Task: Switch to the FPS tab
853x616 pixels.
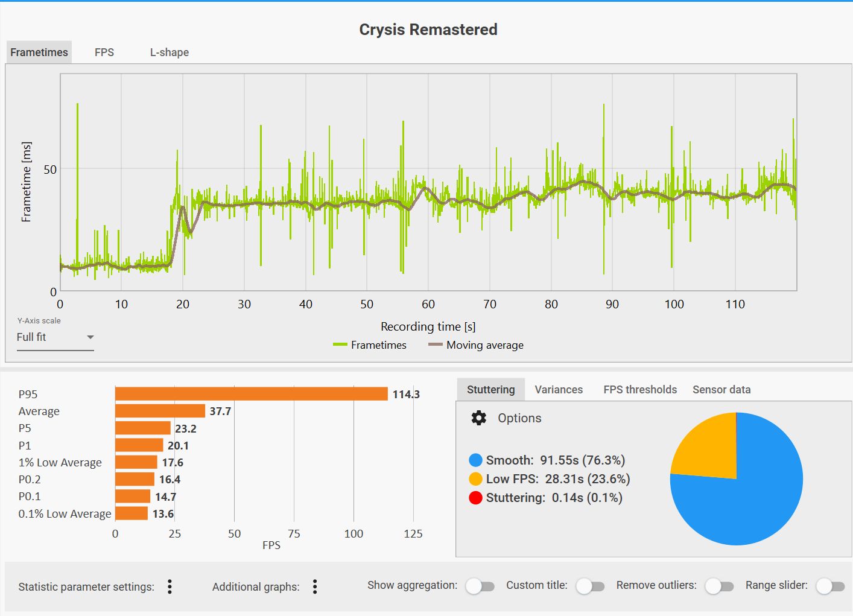Action: click(104, 52)
